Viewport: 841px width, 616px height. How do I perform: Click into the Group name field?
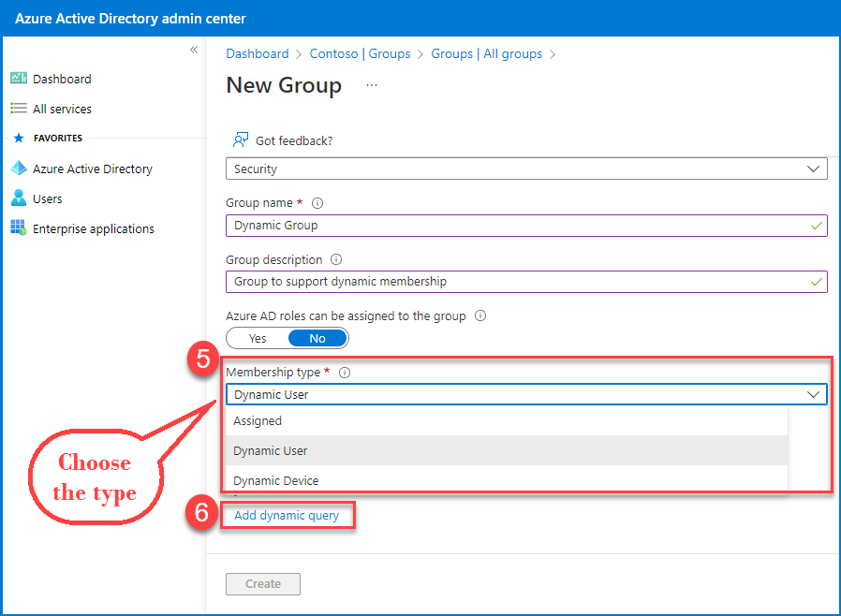point(515,225)
